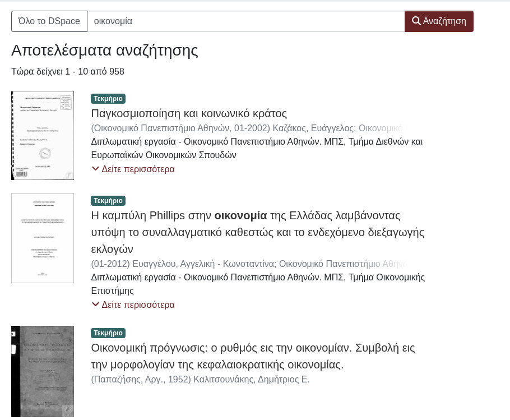This screenshot has width=510, height=420.
Task: Click author Καζάκος, Ευάγγελος in first result
Action: click(313, 128)
